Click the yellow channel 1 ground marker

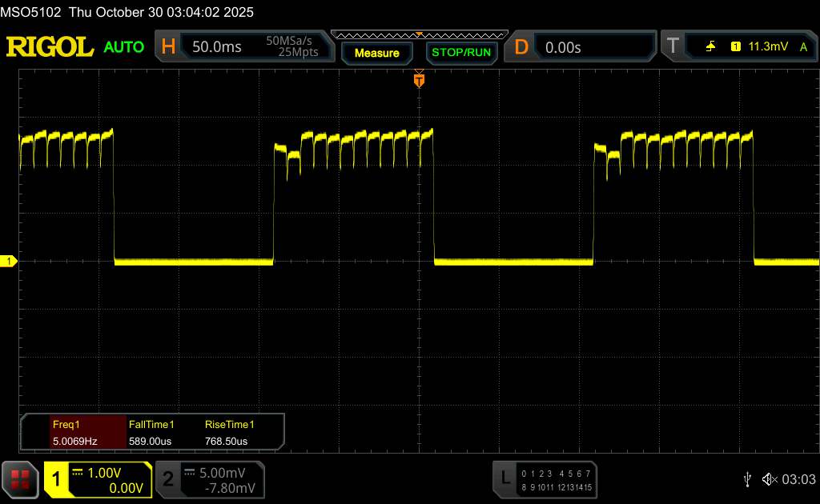pos(9,262)
